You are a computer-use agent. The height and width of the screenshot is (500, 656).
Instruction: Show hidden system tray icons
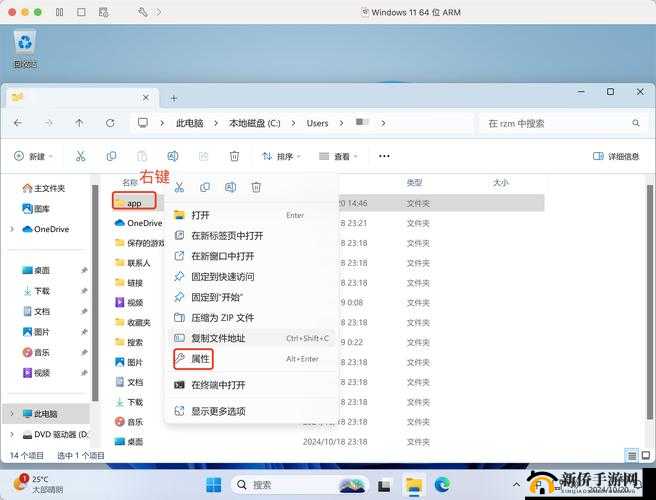[x=516, y=485]
